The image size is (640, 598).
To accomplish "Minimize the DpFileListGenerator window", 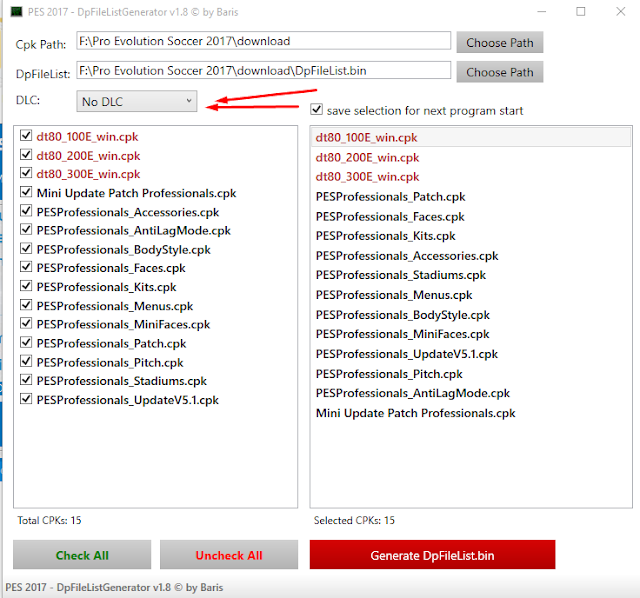I will (x=542, y=11).
